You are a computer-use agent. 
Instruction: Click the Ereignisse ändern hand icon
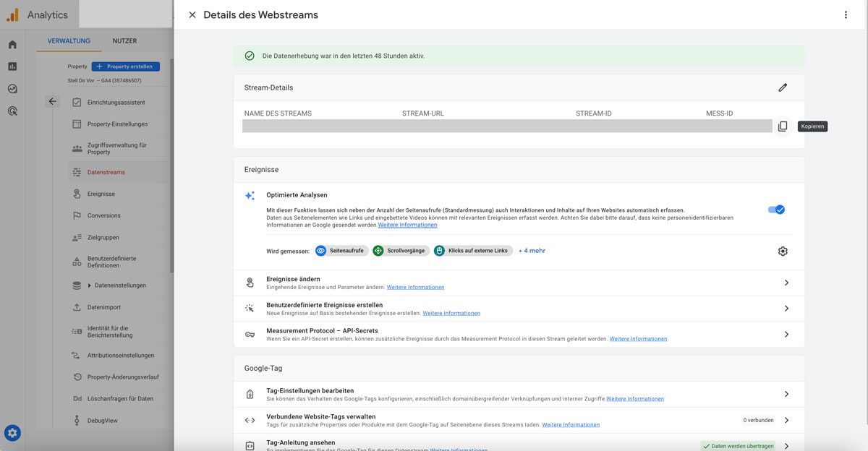(250, 283)
